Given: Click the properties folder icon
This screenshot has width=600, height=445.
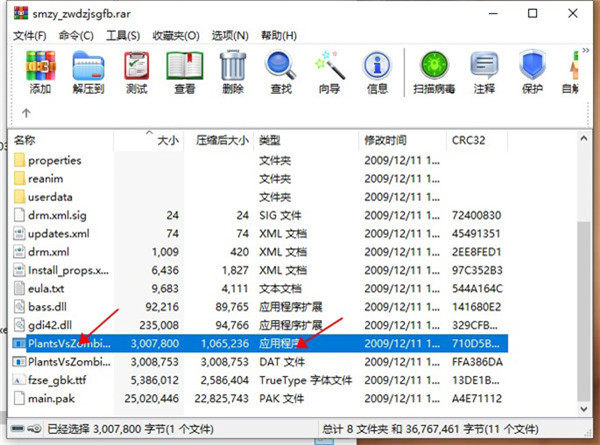Looking at the screenshot, I should pyautogui.click(x=19, y=160).
